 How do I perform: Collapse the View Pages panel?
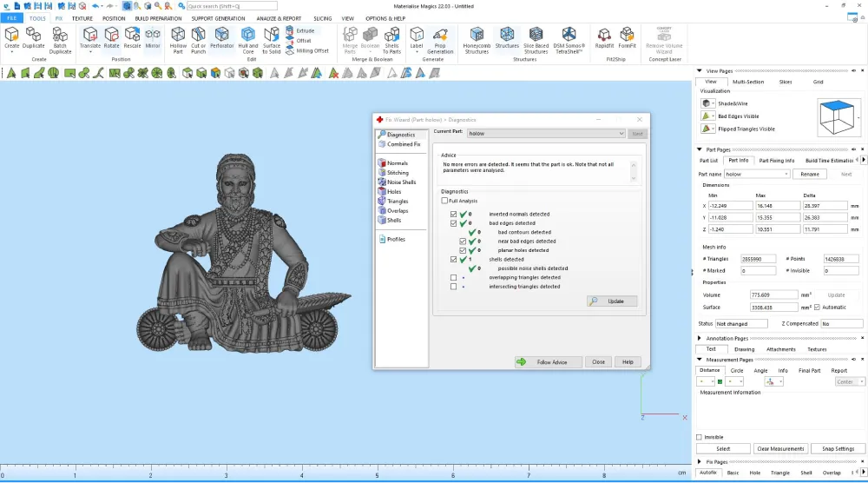700,71
